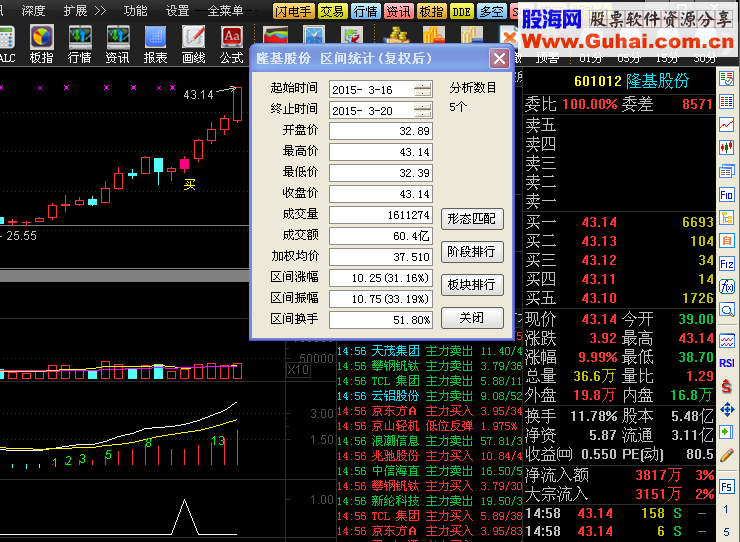The width and height of the screenshot is (740, 542).
Task: Click the gold coins pile toolbar icon
Action: point(395,36)
